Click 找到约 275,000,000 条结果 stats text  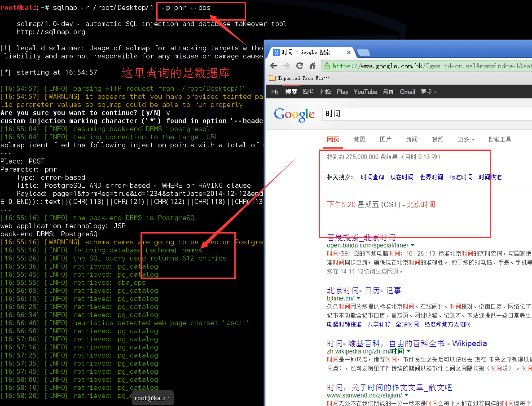(x=362, y=157)
